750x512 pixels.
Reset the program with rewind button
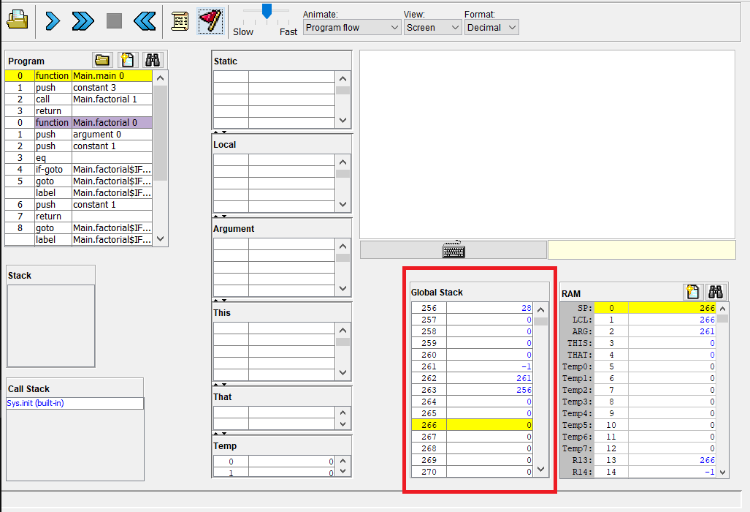point(145,20)
